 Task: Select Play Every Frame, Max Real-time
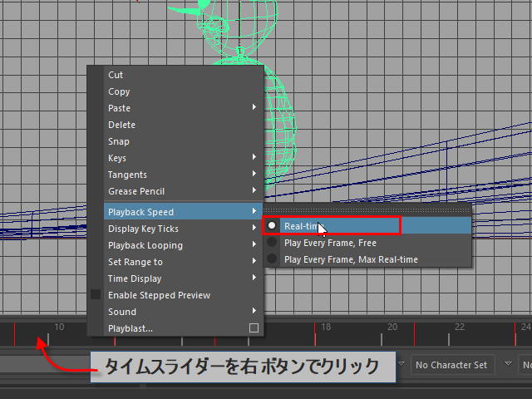[351, 259]
